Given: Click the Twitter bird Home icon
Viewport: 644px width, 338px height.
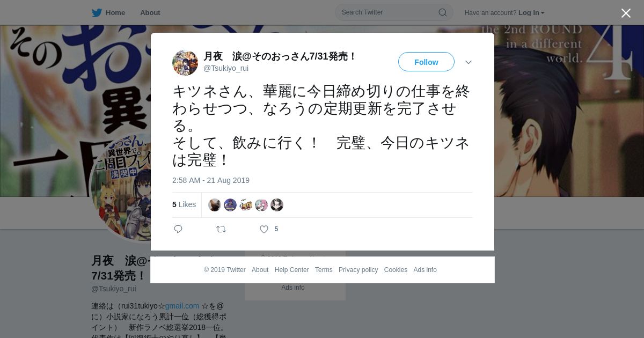Looking at the screenshot, I should tap(97, 13).
